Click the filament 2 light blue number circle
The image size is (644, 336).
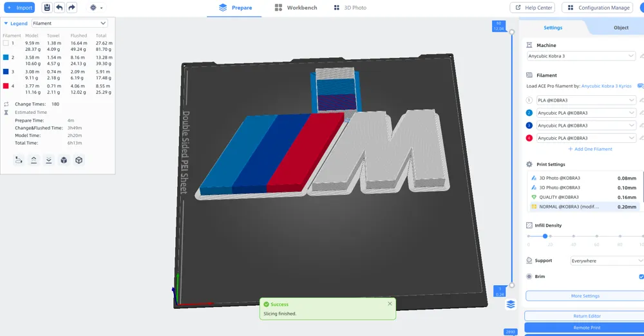coord(529,113)
